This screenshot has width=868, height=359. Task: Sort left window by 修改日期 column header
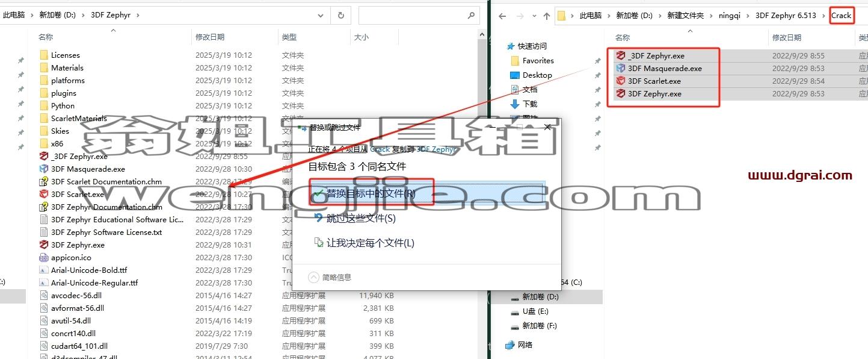210,37
